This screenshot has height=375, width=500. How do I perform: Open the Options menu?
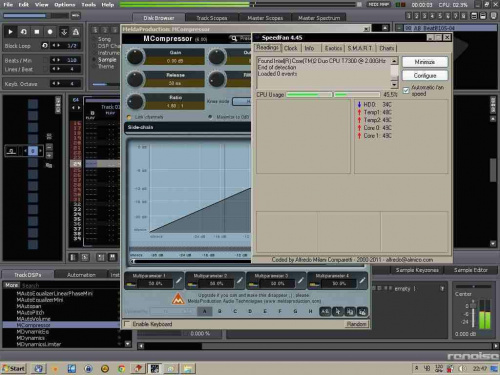click(x=65, y=5)
